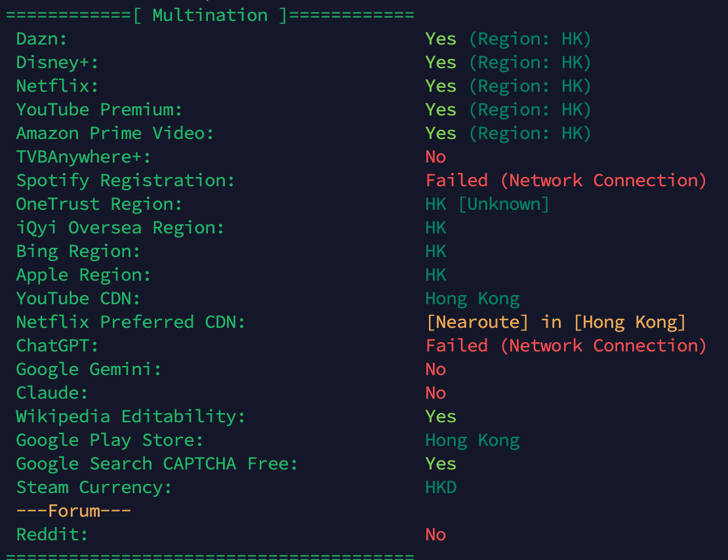Click Spotify Registration Failed message
The height and width of the screenshot is (560, 728).
pos(566,180)
